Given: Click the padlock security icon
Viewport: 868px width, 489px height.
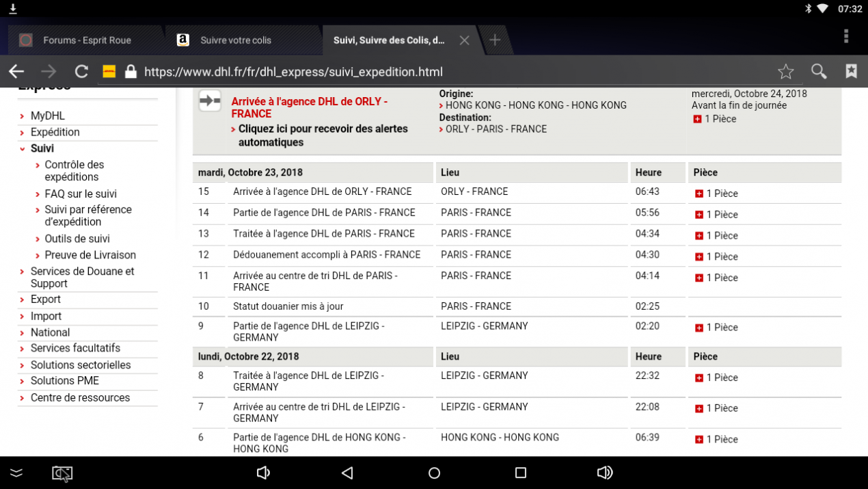Looking at the screenshot, I should pyautogui.click(x=131, y=72).
